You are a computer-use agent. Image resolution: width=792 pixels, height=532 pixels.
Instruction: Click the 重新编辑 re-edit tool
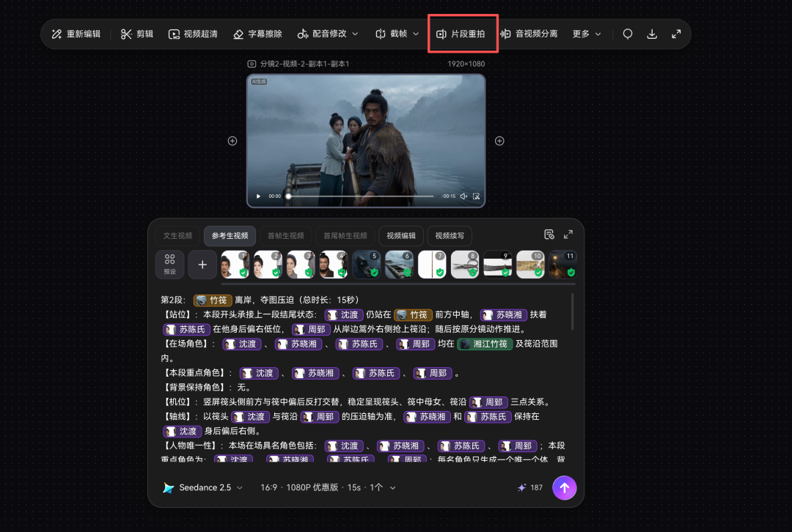click(x=76, y=34)
